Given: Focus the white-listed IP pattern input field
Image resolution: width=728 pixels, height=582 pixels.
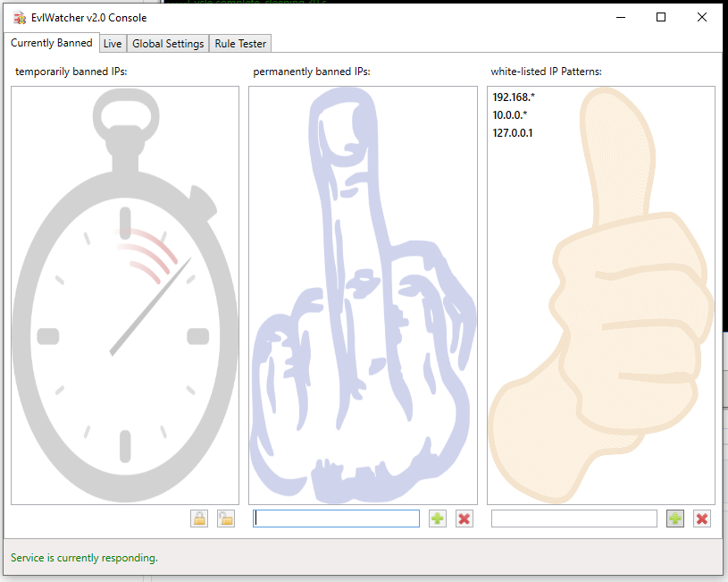Looking at the screenshot, I should tap(574, 519).
